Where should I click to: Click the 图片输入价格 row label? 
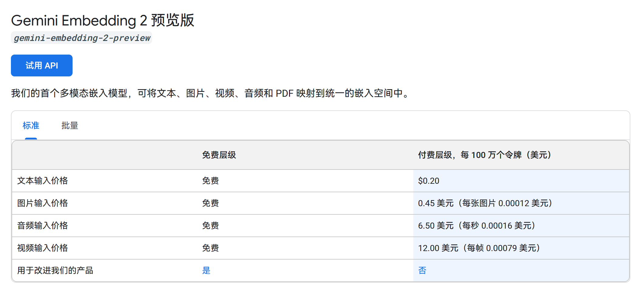(43, 203)
